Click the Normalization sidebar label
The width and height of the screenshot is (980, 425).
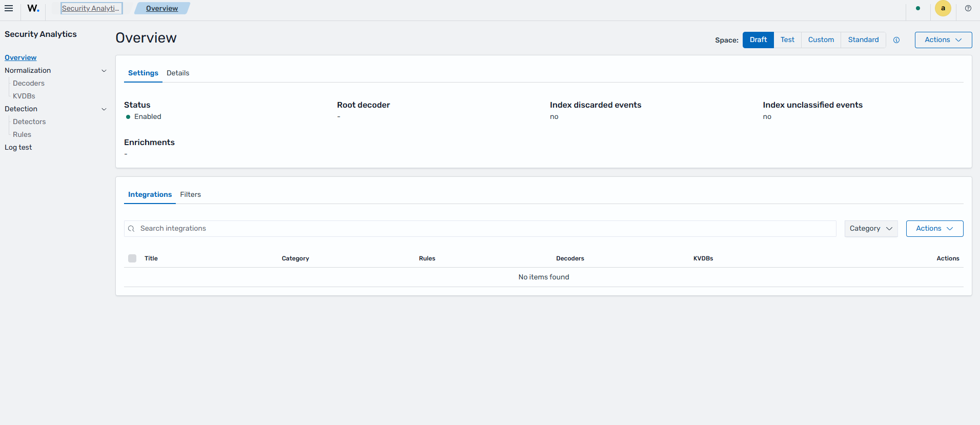pyautogui.click(x=28, y=71)
